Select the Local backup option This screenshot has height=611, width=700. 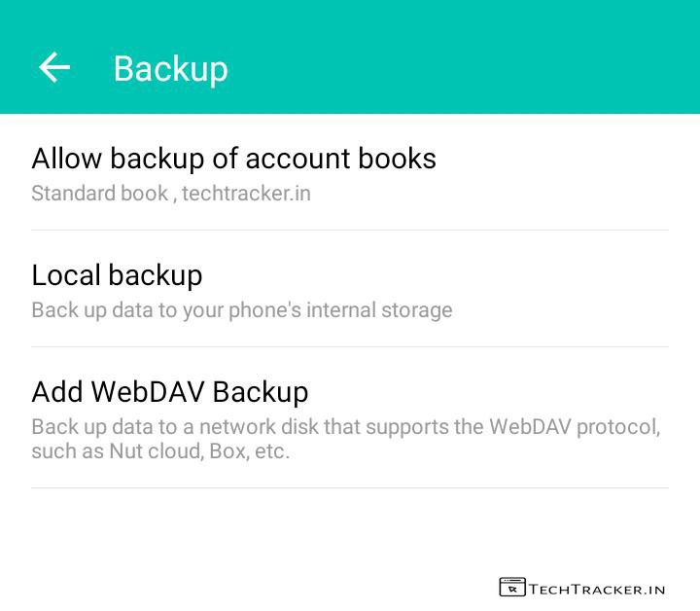coord(117,275)
